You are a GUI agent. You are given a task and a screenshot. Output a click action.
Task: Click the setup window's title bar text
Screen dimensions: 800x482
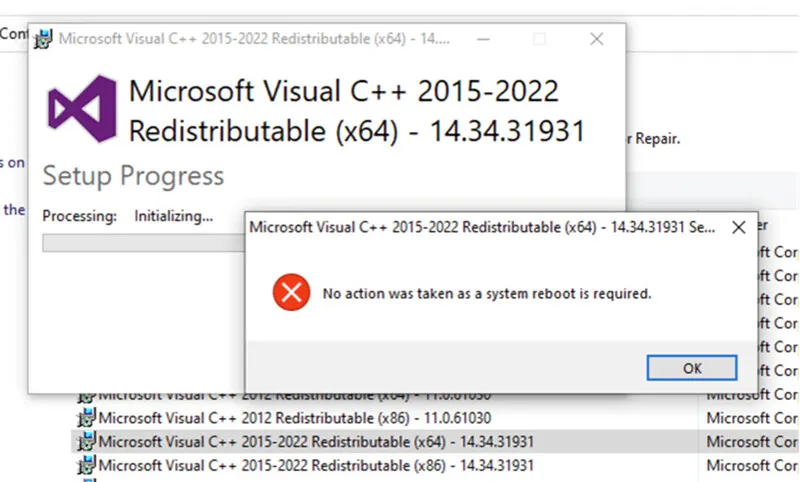[x=254, y=40]
